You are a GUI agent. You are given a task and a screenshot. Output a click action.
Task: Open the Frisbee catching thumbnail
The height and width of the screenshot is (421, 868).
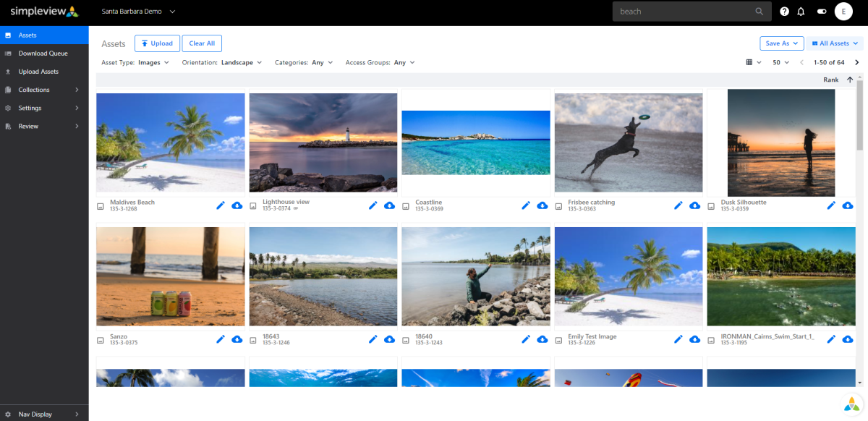click(629, 143)
